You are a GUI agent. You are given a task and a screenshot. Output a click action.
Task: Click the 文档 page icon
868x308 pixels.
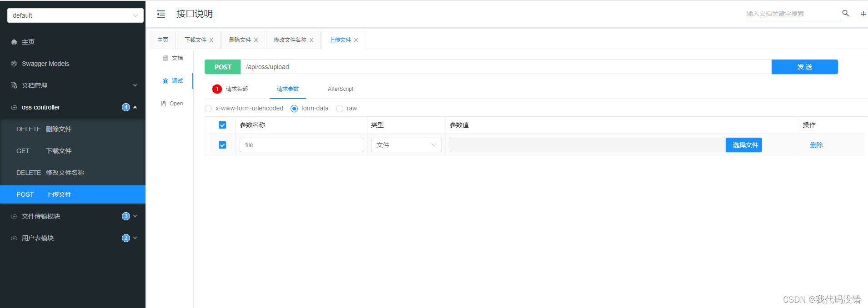[x=166, y=58]
